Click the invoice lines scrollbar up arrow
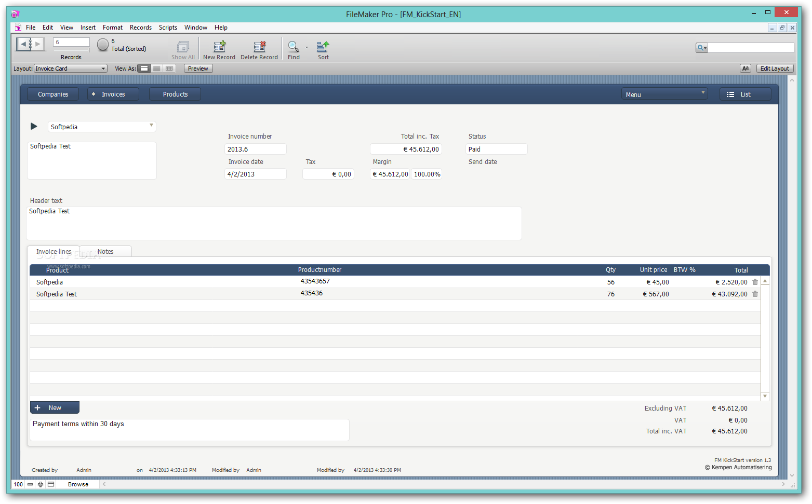This screenshot has width=812, height=504. [765, 281]
